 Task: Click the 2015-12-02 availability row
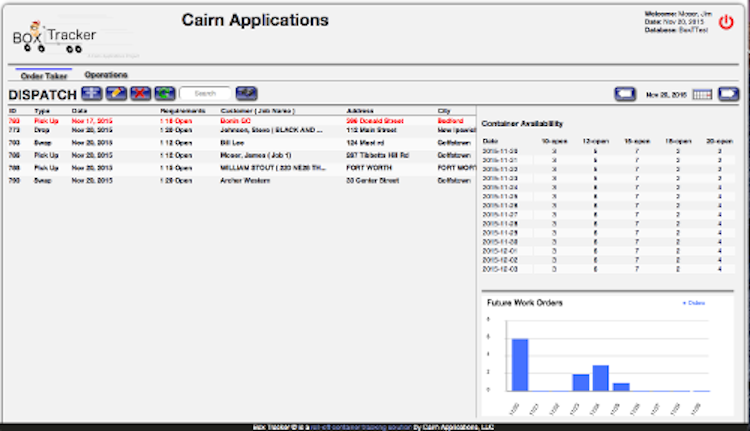click(608, 260)
